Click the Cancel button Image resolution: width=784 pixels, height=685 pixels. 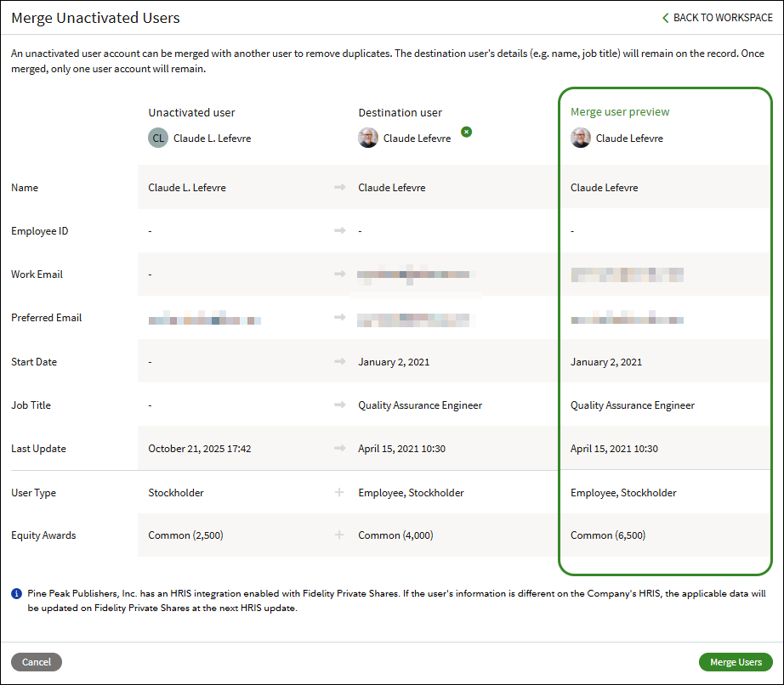(x=36, y=661)
